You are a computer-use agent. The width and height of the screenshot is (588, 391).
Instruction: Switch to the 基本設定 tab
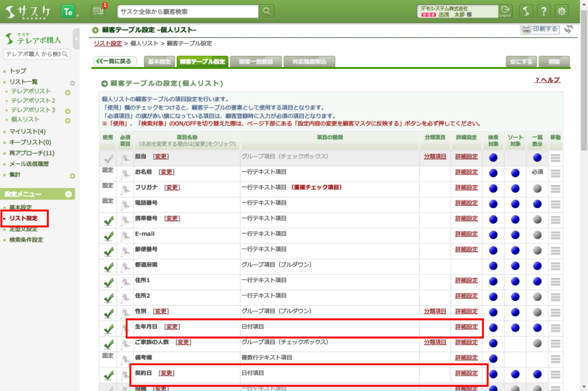point(159,62)
